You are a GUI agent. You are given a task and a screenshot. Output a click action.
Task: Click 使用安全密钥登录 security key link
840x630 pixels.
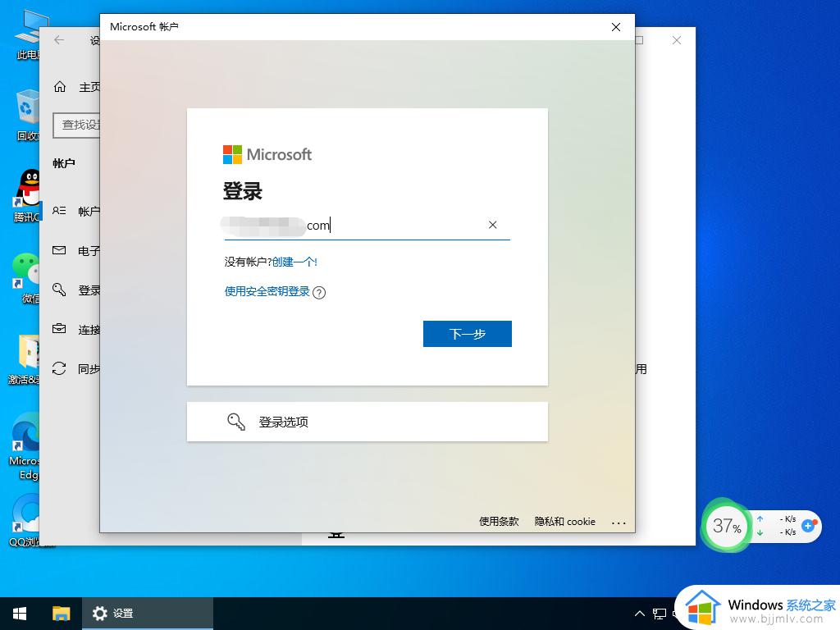tap(267, 291)
